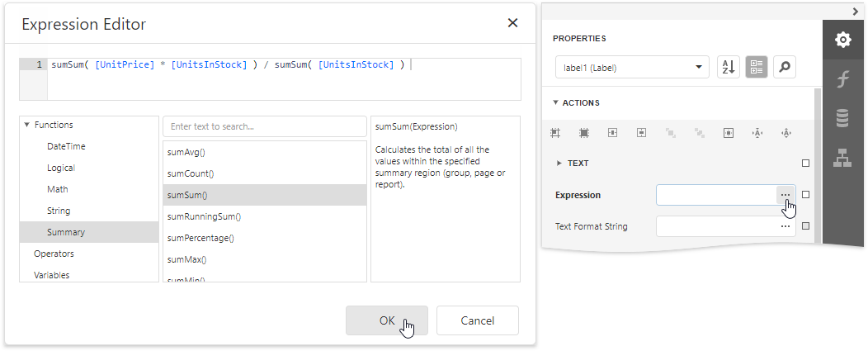Click the function search text field

point(265,126)
